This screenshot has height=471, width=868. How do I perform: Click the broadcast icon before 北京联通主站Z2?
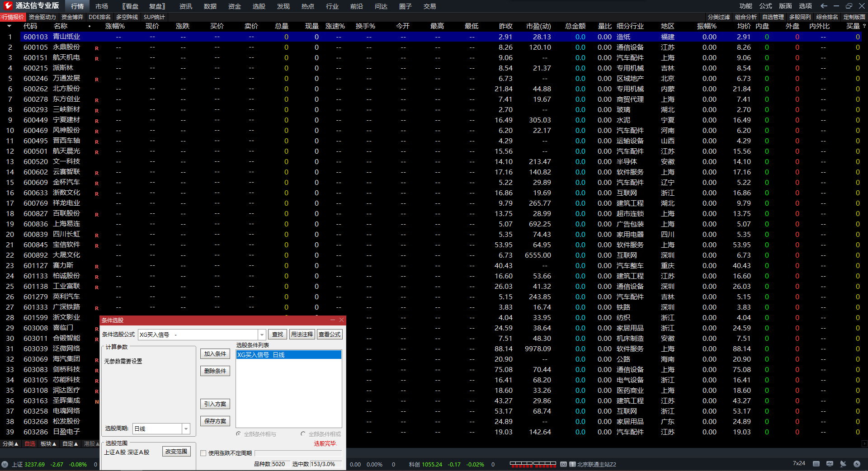[x=563, y=464]
